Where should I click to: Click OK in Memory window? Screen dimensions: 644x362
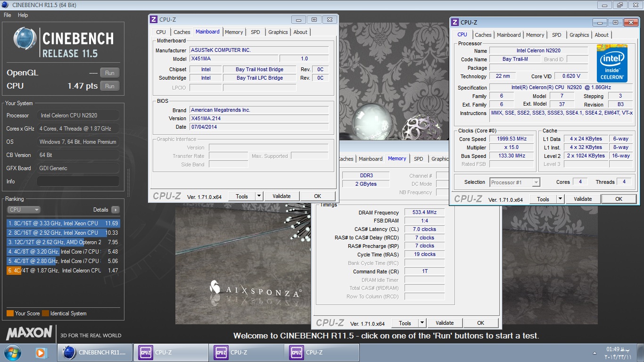pyautogui.click(x=480, y=323)
